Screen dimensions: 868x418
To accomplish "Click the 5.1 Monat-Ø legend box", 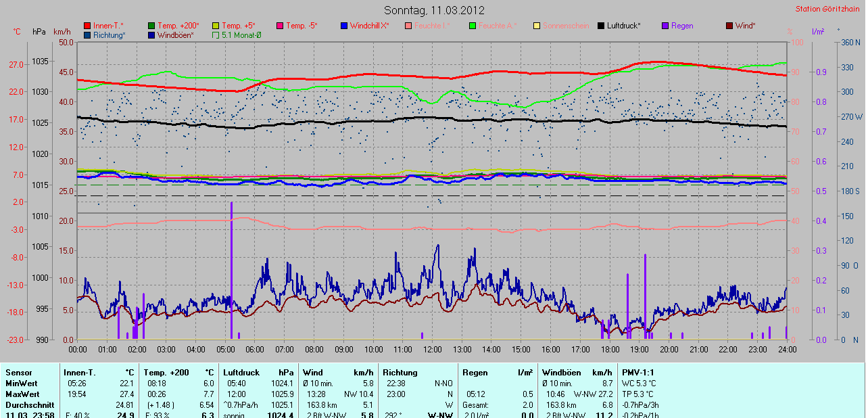I will point(216,34).
